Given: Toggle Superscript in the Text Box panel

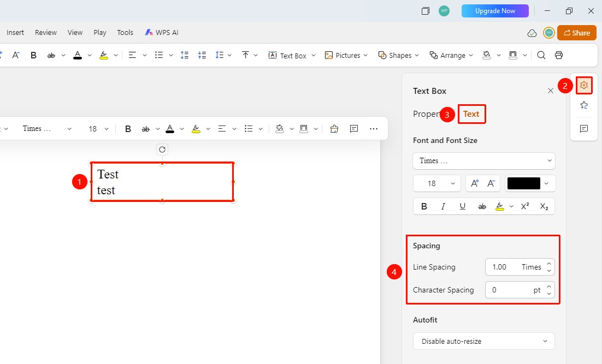Looking at the screenshot, I should tap(525, 206).
